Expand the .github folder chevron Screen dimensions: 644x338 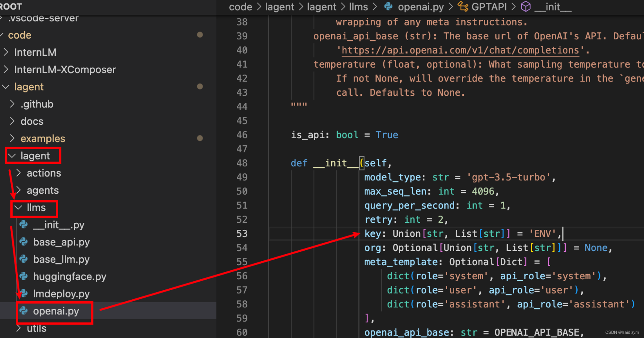(x=12, y=104)
